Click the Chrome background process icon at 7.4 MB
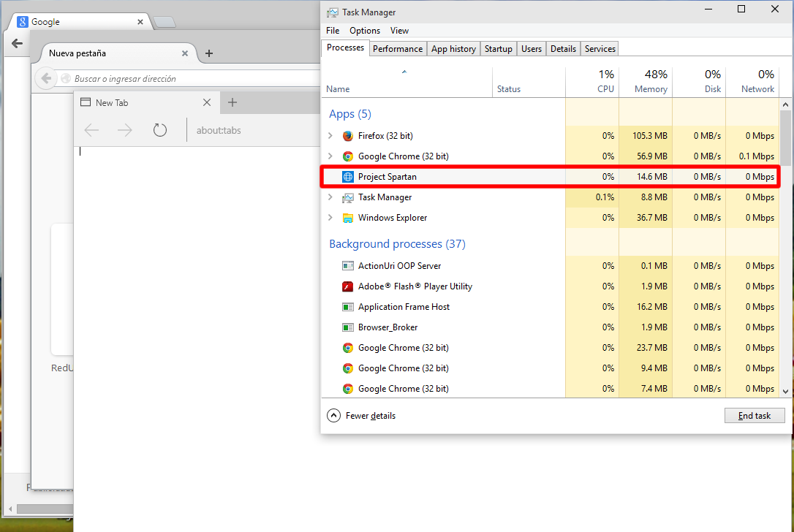This screenshot has height=532, width=794. (347, 389)
